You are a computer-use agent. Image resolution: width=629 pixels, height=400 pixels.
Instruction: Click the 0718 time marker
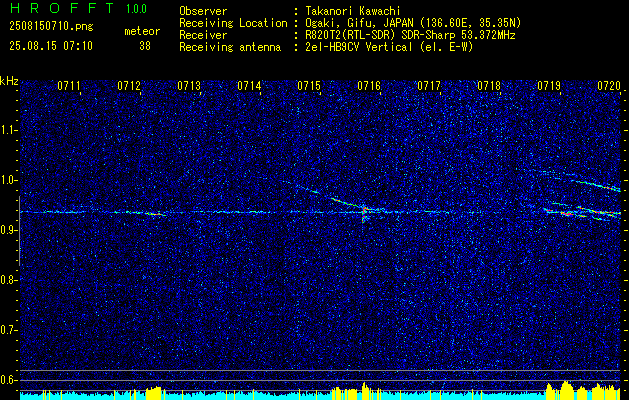pyautogui.click(x=489, y=85)
